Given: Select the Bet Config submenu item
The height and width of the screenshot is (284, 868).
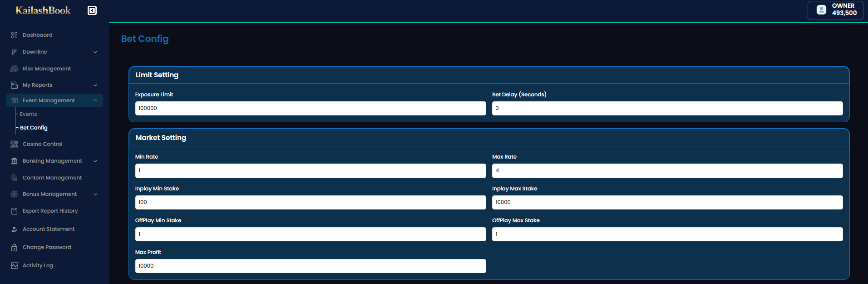Looking at the screenshot, I should [34, 128].
